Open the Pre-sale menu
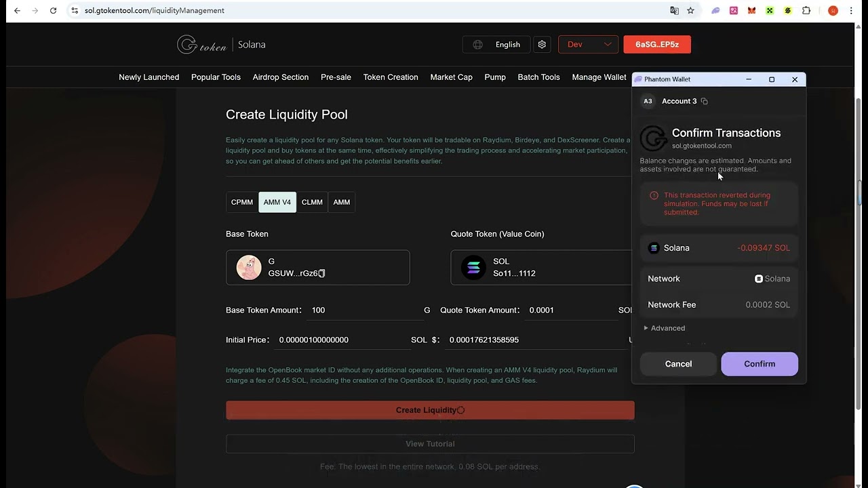 [x=336, y=77]
